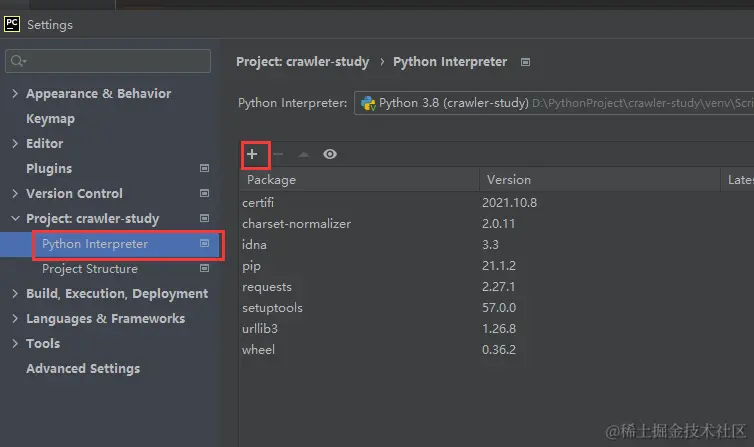754x447 pixels.
Task: Click version 1.26.8 of urllib3
Action: tap(499, 329)
